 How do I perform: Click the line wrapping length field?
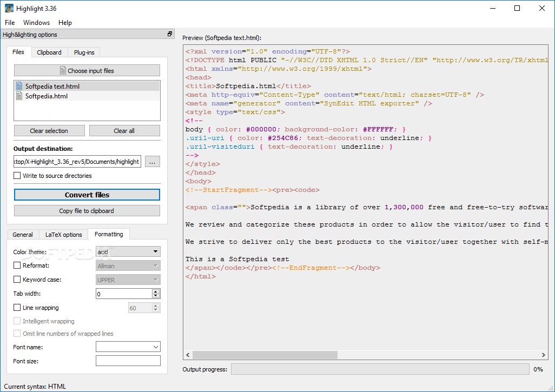[x=140, y=308]
